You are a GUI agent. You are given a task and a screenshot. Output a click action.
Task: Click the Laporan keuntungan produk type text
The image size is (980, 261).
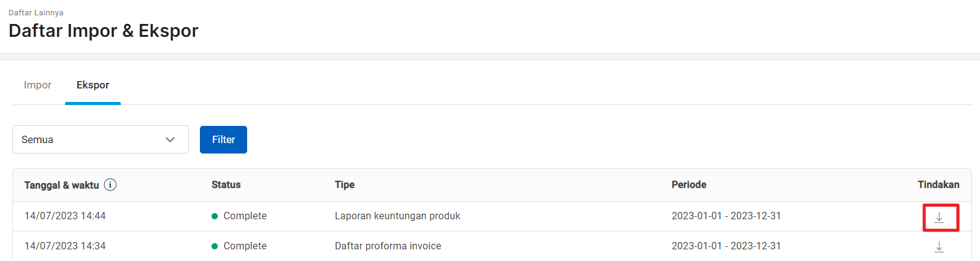pyautogui.click(x=397, y=216)
